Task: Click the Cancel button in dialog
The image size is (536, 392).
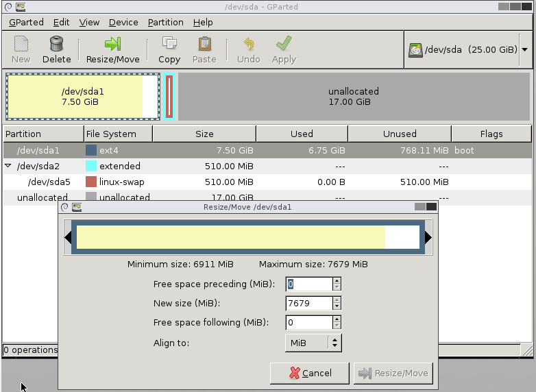Action: pyautogui.click(x=310, y=373)
